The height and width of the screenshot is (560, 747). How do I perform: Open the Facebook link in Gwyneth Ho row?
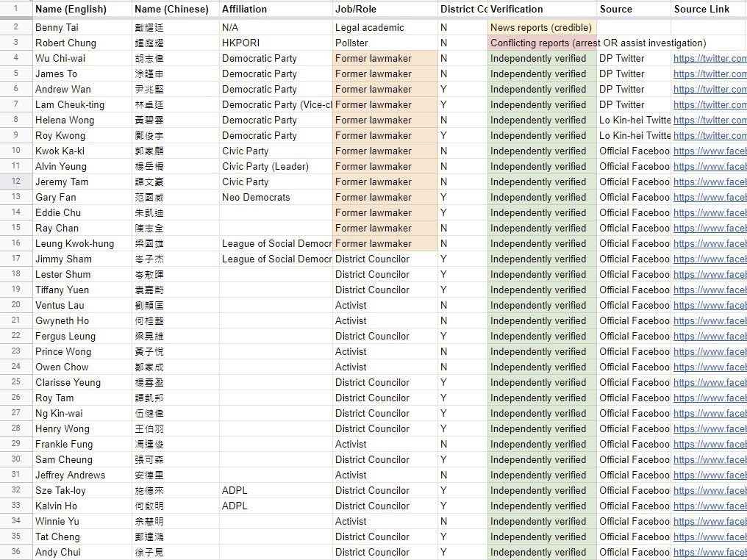tap(710, 320)
